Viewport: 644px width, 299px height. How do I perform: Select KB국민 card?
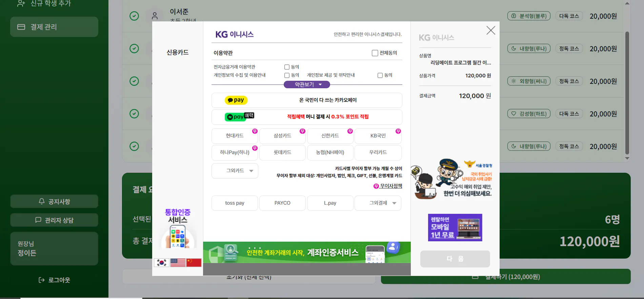378,136
